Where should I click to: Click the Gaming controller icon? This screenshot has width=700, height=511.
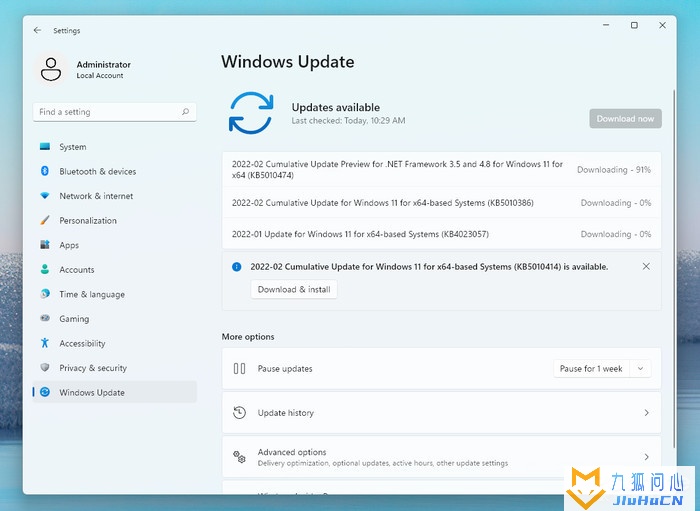[45, 318]
